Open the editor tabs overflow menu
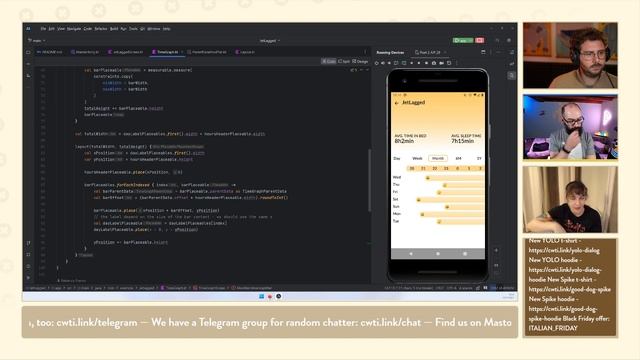640x360 pixels. 365,52
